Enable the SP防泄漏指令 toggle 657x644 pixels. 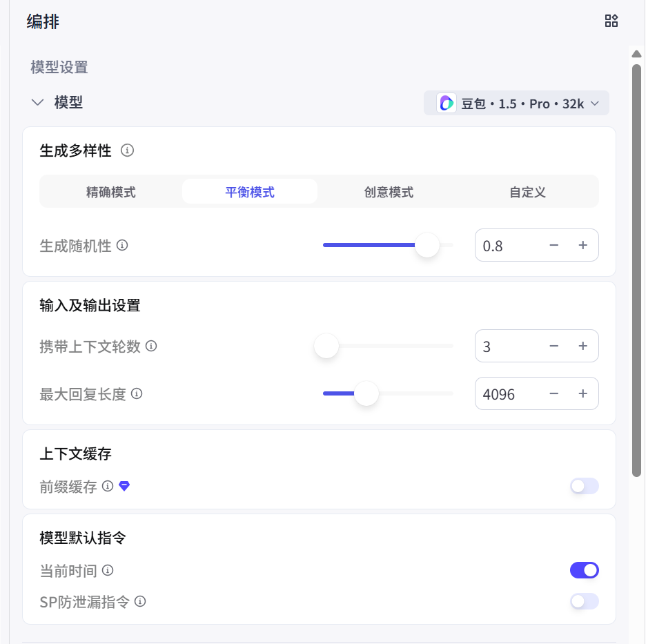(584, 602)
